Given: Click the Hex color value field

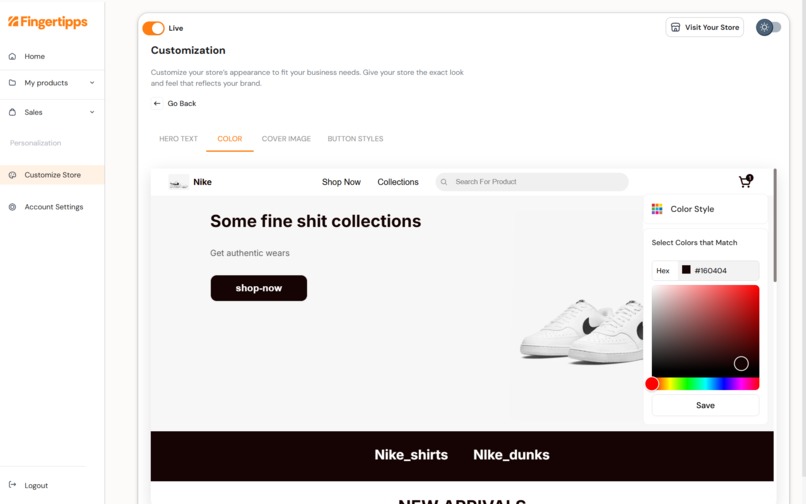Looking at the screenshot, I should [719, 271].
